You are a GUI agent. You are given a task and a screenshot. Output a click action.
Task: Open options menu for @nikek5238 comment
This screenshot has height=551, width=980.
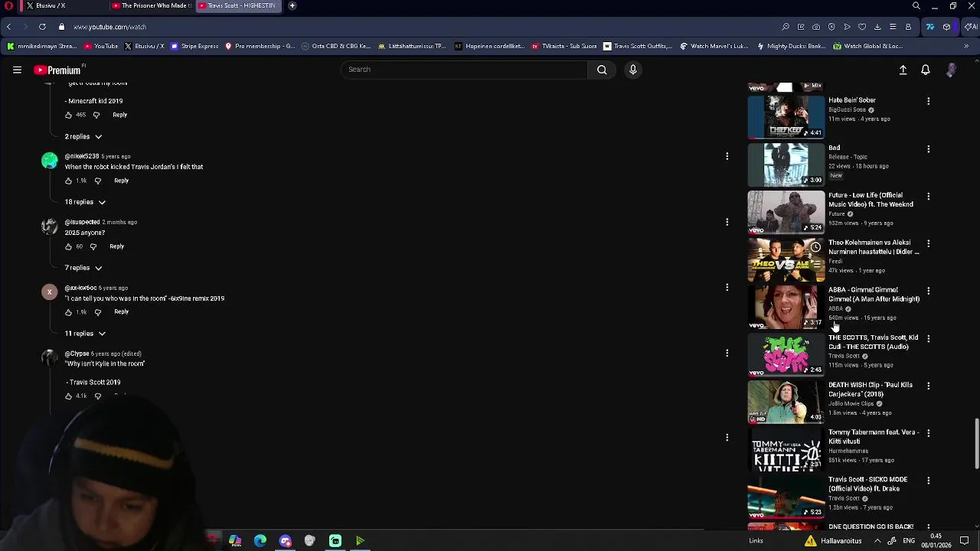pyautogui.click(x=727, y=156)
